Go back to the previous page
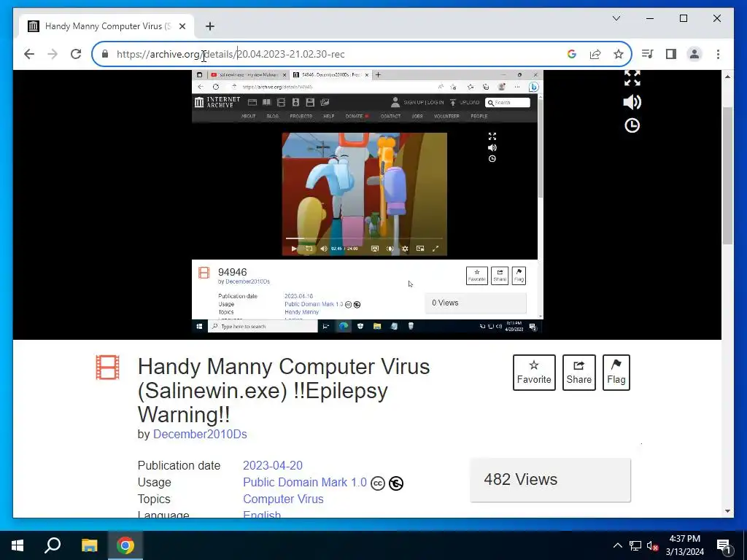 pos(29,54)
